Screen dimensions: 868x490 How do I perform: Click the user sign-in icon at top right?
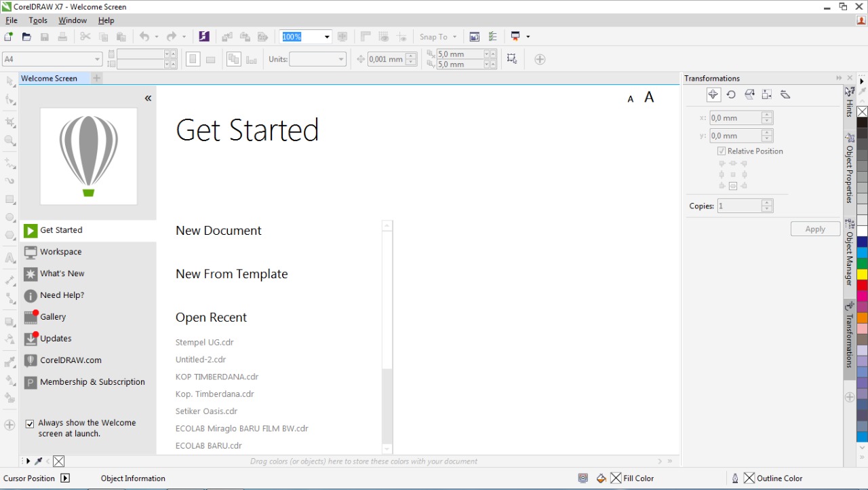coord(861,21)
